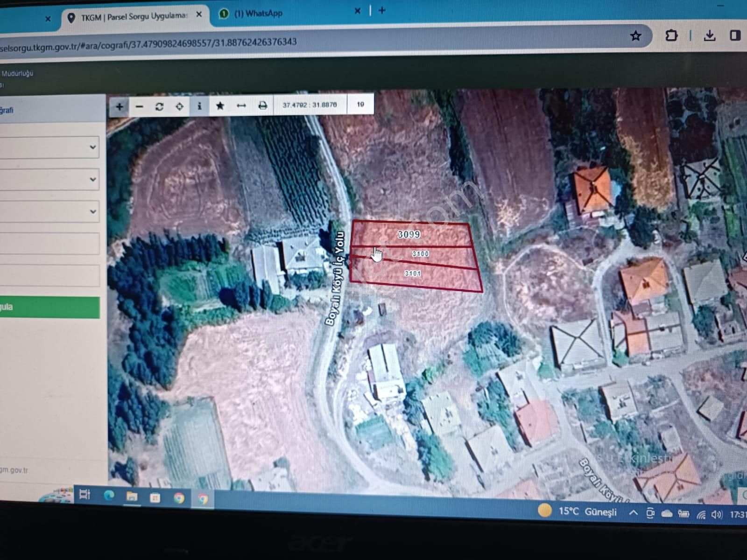Click the battery status tray icon
Screen dimensions: 747x560
coord(684,514)
